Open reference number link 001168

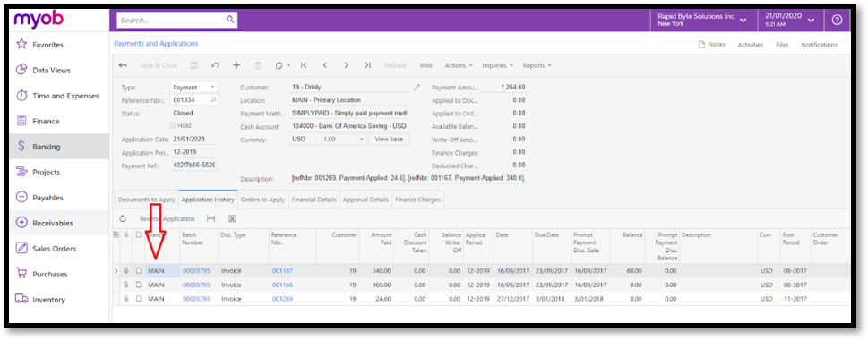pos(282,285)
